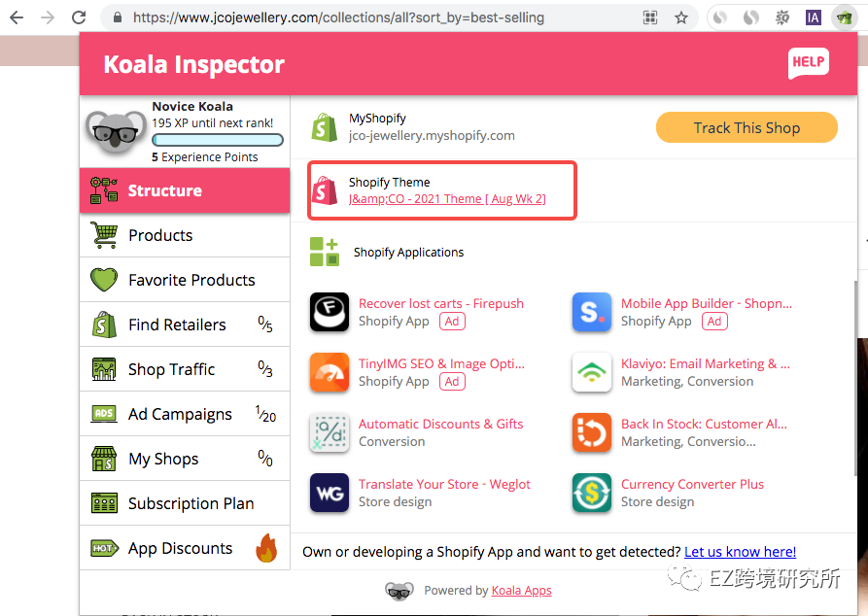Open Currency Converter Plus link
Image resolution: width=868 pixels, height=616 pixels.
click(x=692, y=484)
